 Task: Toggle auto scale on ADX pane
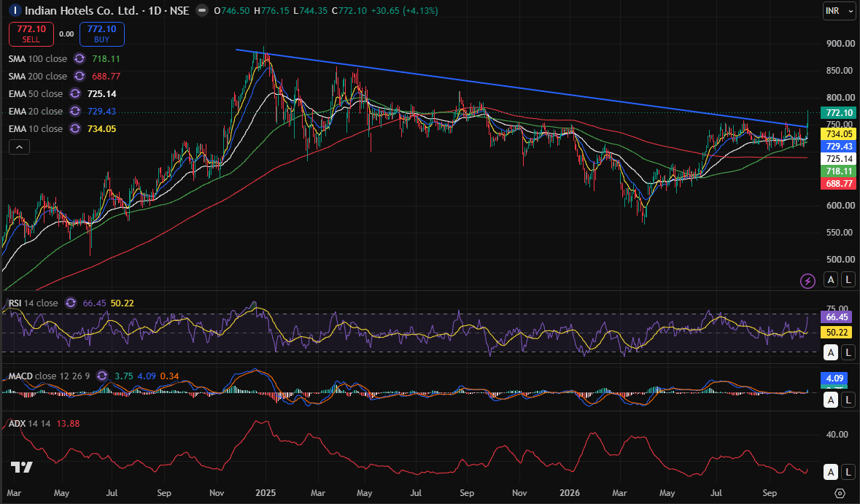pyautogui.click(x=831, y=472)
